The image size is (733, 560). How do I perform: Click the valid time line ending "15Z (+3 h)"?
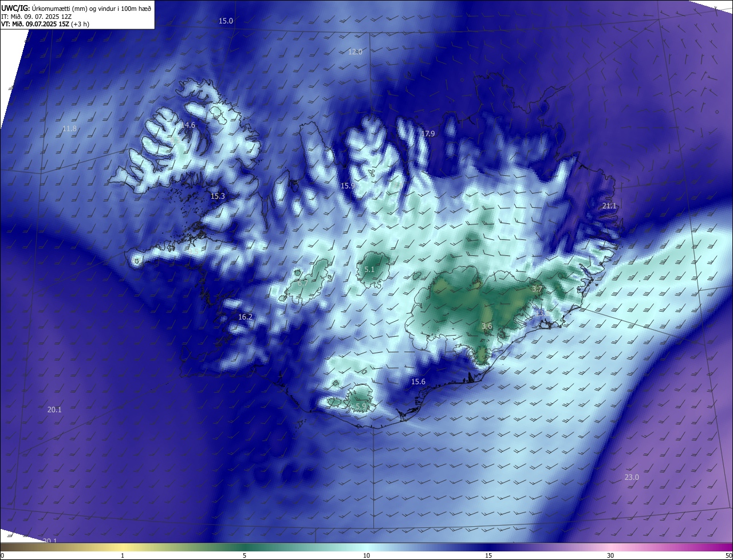(x=45, y=24)
